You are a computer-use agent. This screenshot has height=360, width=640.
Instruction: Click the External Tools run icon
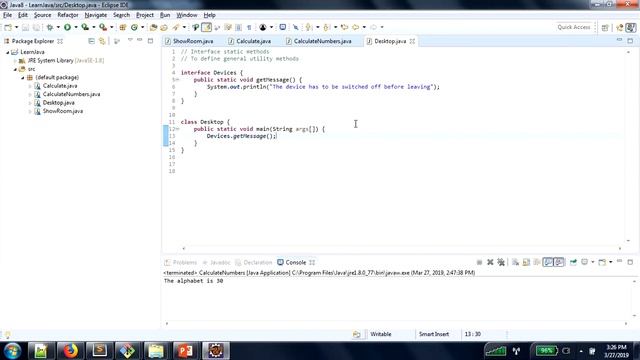click(x=103, y=27)
